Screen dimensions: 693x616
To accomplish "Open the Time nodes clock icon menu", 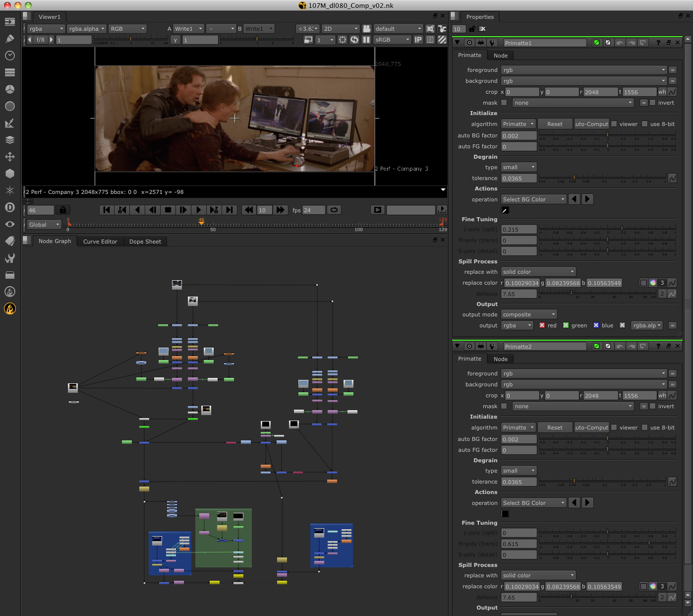I will pos(10,56).
